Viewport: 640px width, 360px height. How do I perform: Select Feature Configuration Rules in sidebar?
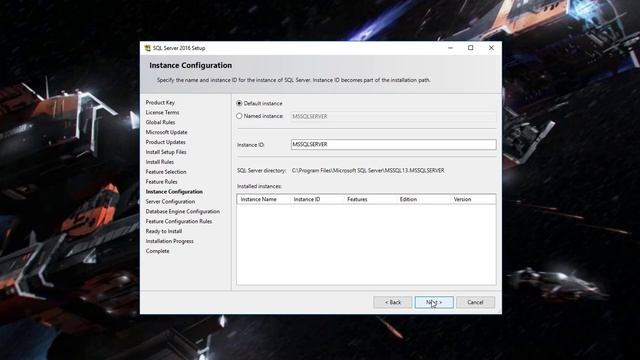[x=179, y=221]
